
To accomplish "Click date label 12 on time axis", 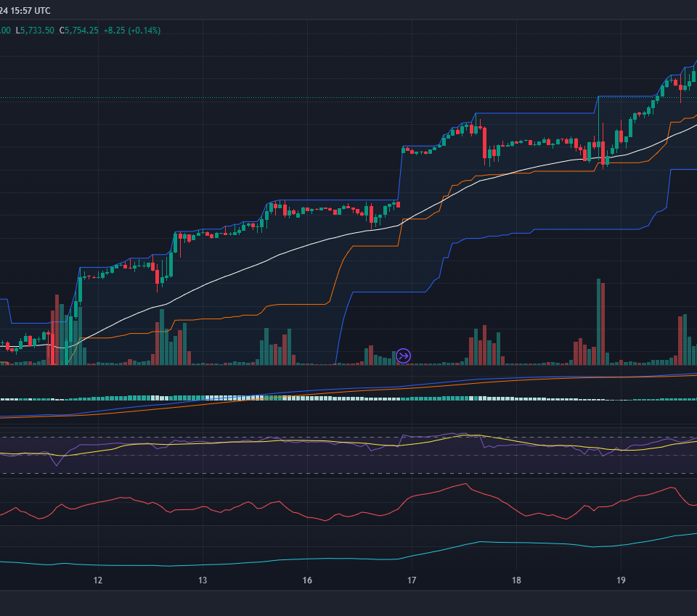I will 98,580.
